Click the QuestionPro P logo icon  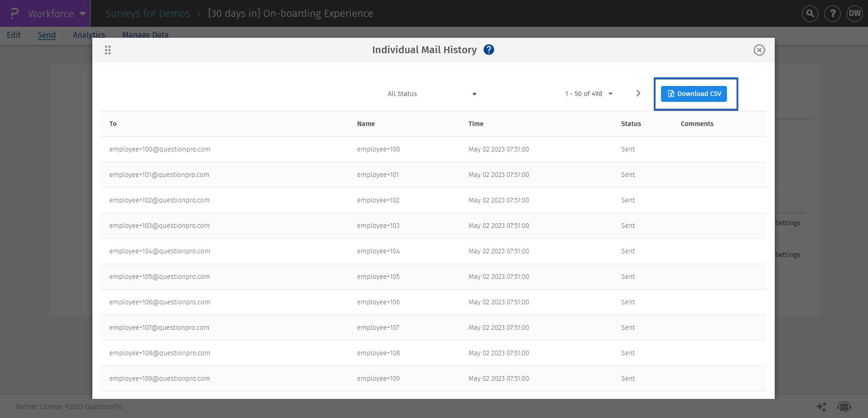coord(15,13)
